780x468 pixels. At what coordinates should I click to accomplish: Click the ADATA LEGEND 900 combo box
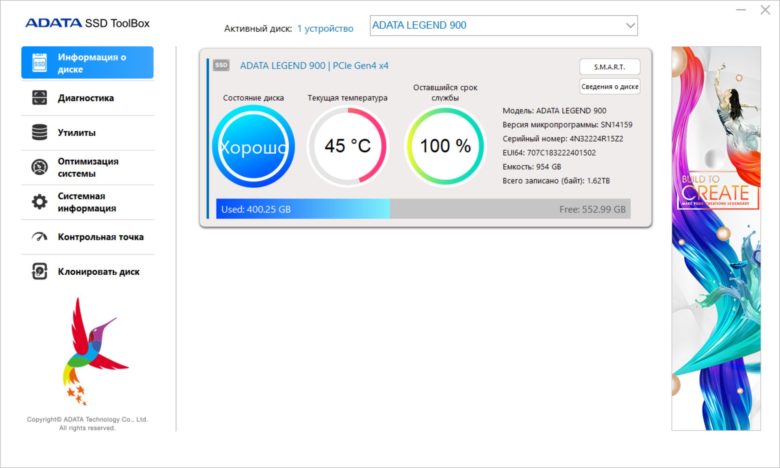(x=503, y=25)
